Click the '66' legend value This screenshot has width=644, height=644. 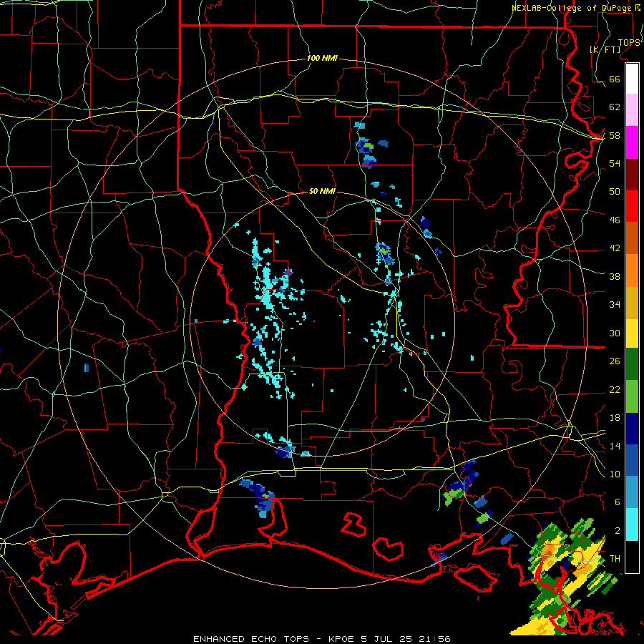615,79
